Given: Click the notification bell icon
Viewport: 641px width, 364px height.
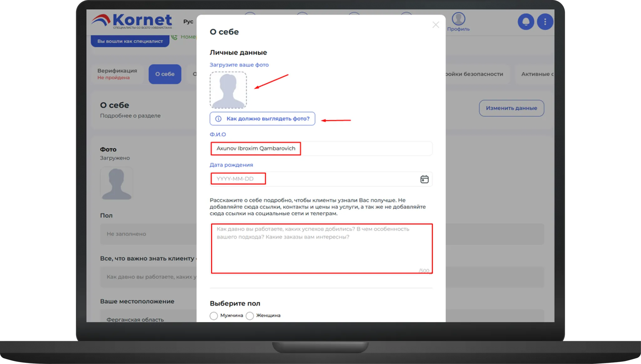Looking at the screenshot, I should 526,22.
